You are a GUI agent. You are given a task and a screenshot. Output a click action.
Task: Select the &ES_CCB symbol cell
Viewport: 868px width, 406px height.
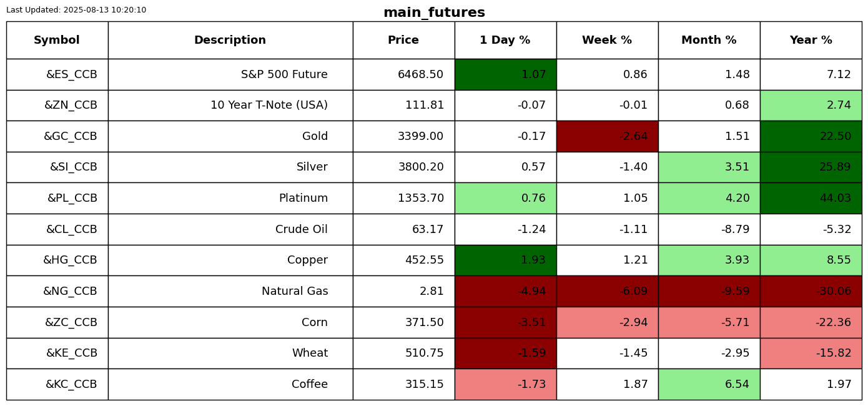57,74
